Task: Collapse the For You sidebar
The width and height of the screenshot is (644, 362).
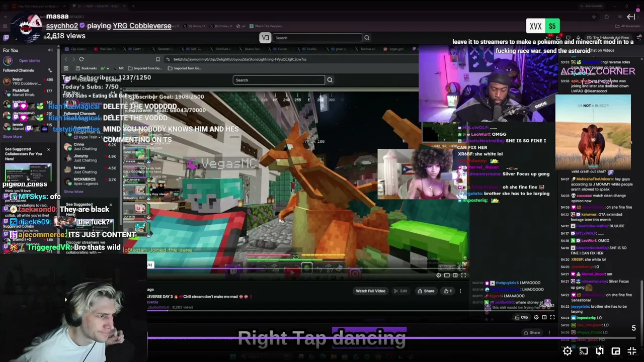Action: pos(50,50)
